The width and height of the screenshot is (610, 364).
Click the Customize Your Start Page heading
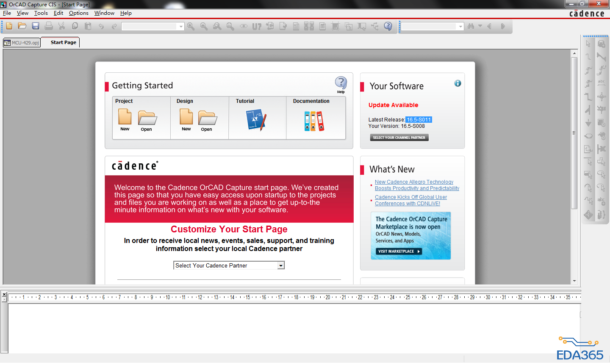click(x=229, y=229)
